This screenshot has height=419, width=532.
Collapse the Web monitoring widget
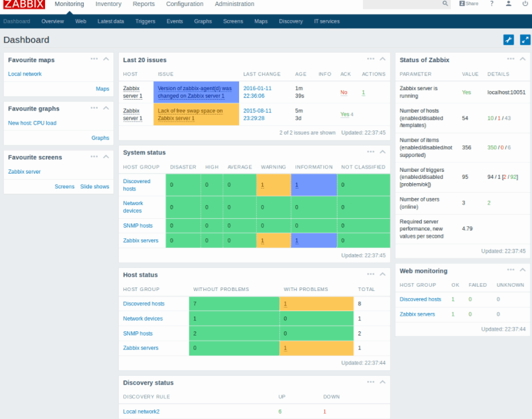tap(523, 270)
